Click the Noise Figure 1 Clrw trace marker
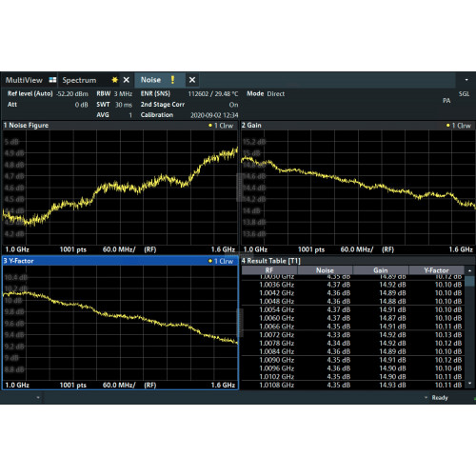This screenshot has width=476, height=476. coord(221,126)
